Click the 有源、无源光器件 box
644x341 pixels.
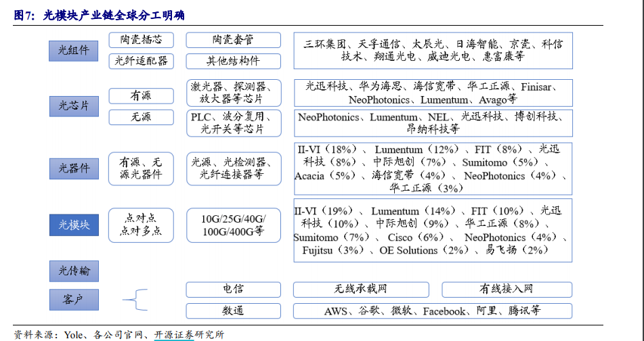click(x=142, y=168)
